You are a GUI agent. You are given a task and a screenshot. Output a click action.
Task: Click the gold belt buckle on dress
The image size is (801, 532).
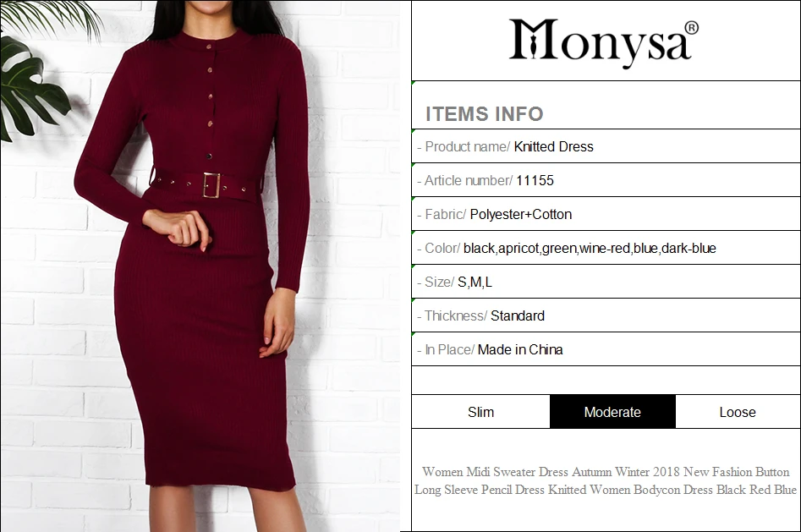[212, 185]
